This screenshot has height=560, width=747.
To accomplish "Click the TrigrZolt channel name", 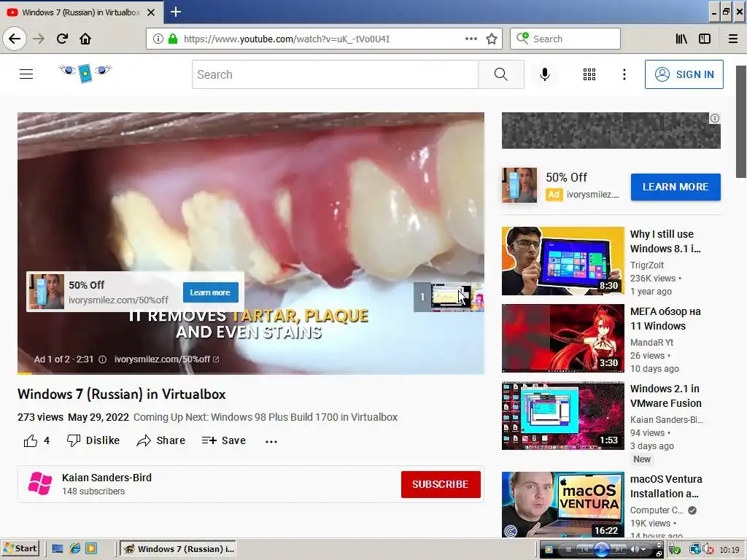I will tap(647, 265).
